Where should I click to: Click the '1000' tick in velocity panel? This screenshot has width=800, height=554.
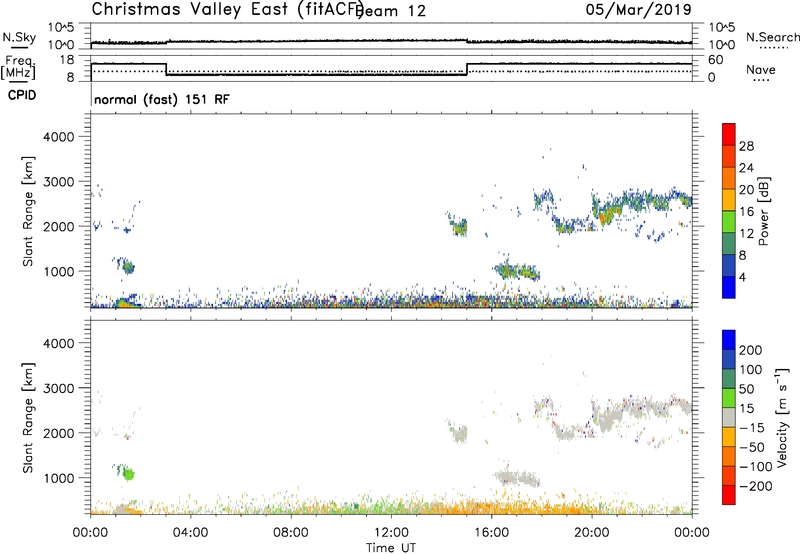pyautogui.click(x=58, y=478)
